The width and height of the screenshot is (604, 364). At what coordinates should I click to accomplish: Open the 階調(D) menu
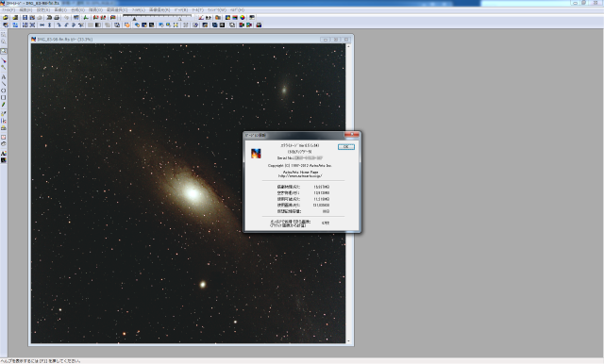pos(95,10)
